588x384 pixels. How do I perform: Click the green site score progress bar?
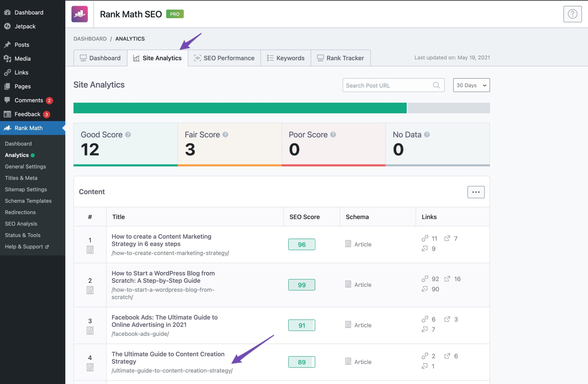pyautogui.click(x=240, y=108)
